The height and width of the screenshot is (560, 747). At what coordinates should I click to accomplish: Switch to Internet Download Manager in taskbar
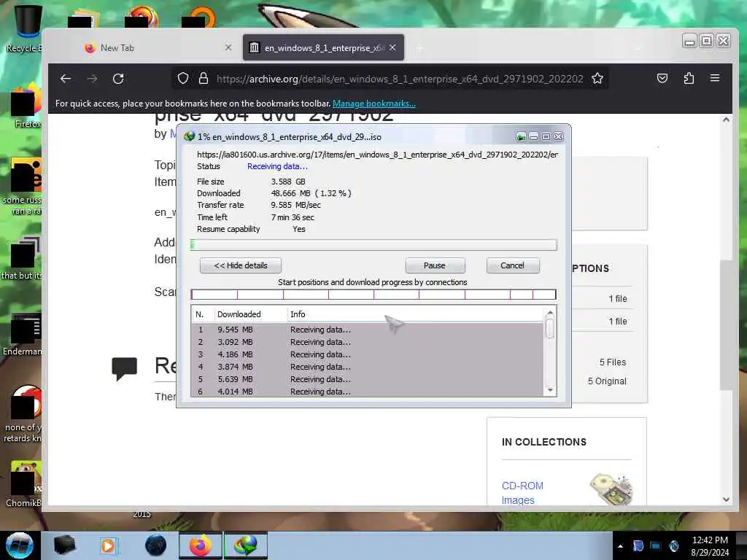(246, 545)
